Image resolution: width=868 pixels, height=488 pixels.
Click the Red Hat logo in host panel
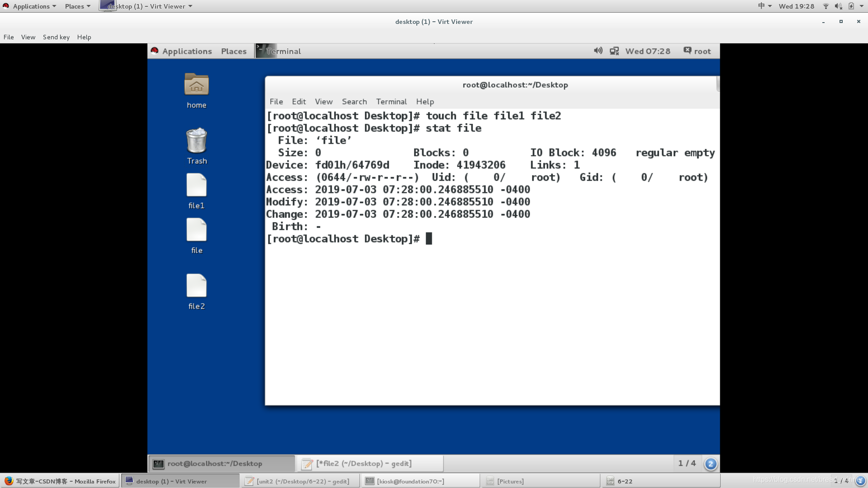(6, 6)
